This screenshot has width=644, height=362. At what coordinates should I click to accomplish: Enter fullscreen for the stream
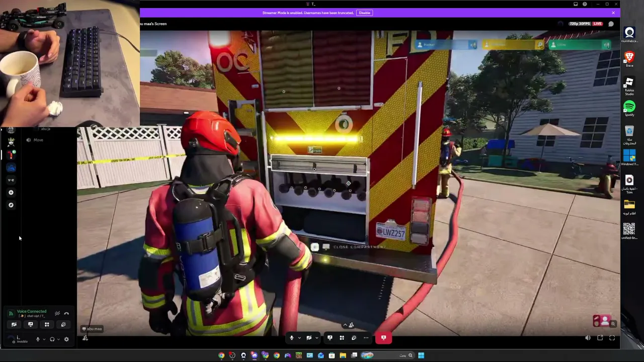click(x=612, y=338)
